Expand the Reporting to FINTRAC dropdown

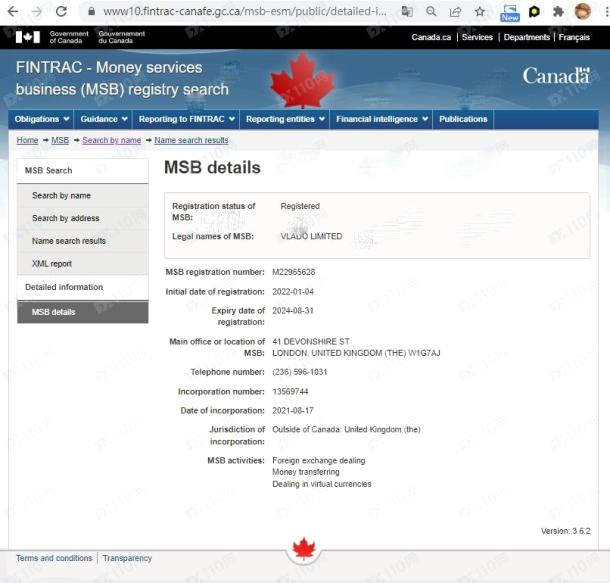click(186, 119)
